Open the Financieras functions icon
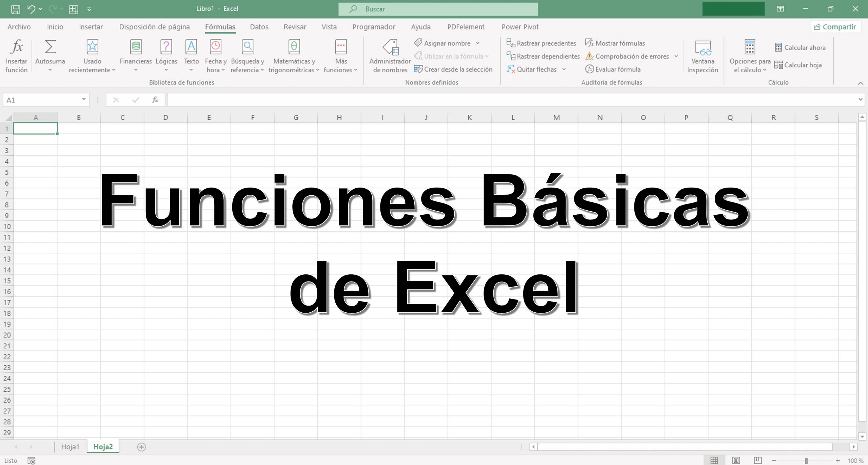The height and width of the screenshot is (465, 868). [136, 47]
